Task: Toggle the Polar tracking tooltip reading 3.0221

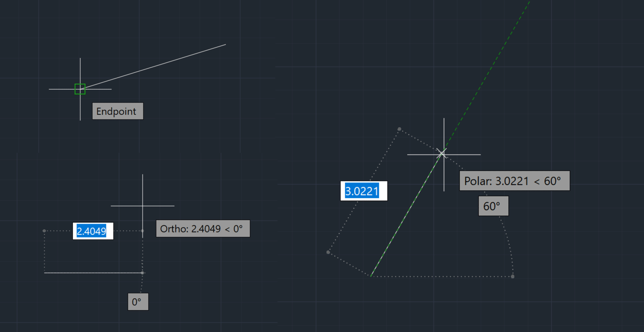Action: [514, 181]
